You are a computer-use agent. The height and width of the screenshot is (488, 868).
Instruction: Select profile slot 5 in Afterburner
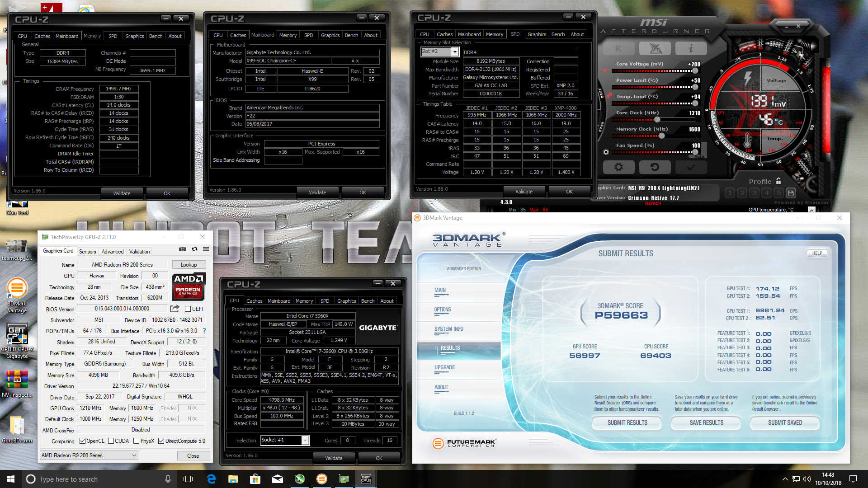[778, 193]
